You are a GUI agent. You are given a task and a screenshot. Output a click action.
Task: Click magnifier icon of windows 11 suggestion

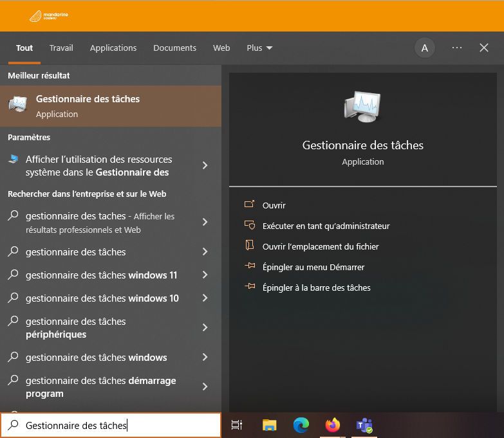pos(13,275)
